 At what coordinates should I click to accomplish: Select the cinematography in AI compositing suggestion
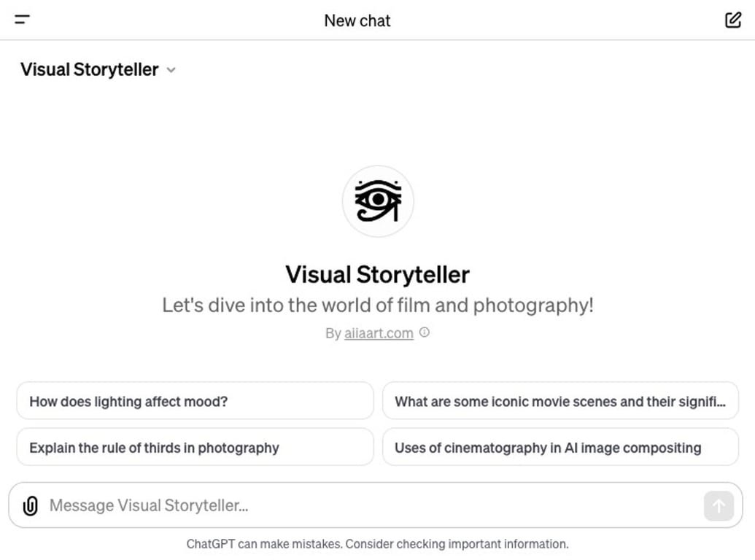tap(560, 447)
